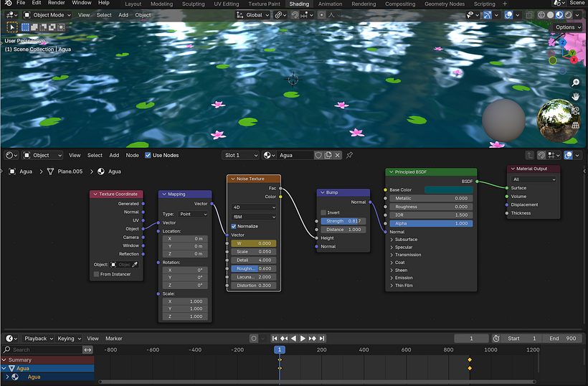Toggle the node editor pin icon
Screen dimensions: 588x386
[x=349, y=155]
